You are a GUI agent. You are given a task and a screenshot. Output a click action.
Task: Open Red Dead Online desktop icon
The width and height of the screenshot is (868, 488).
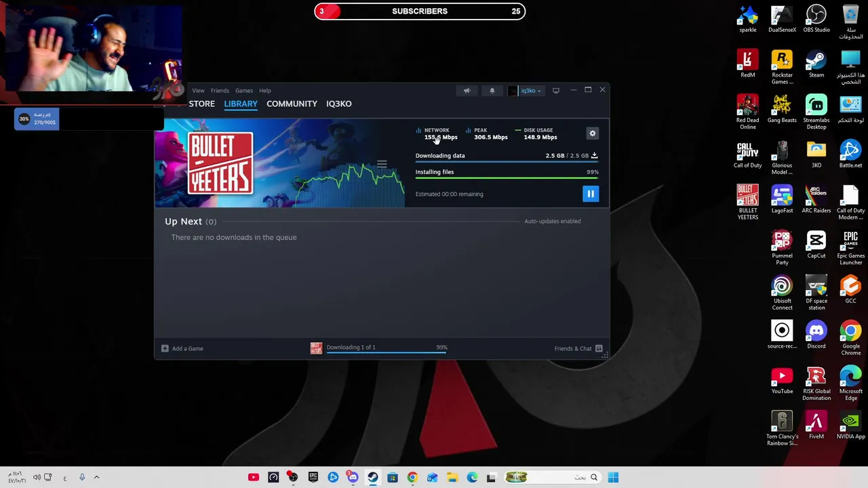tap(747, 113)
